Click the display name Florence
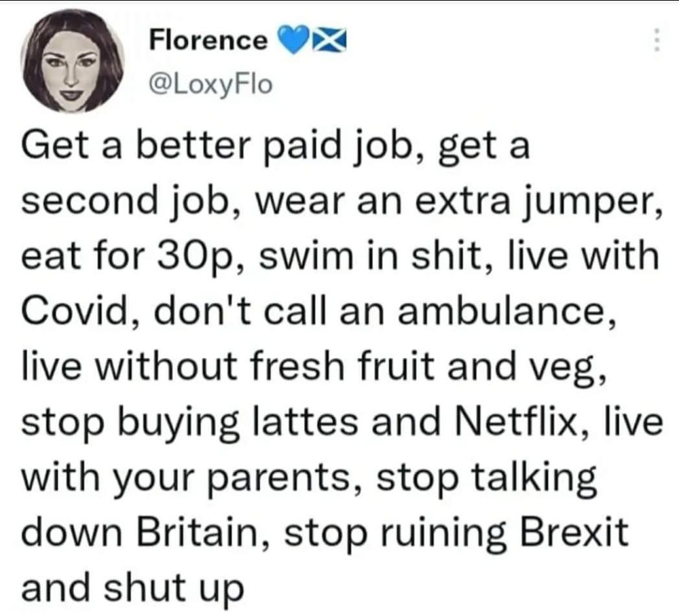This screenshot has height=616, width=679. tap(208, 41)
